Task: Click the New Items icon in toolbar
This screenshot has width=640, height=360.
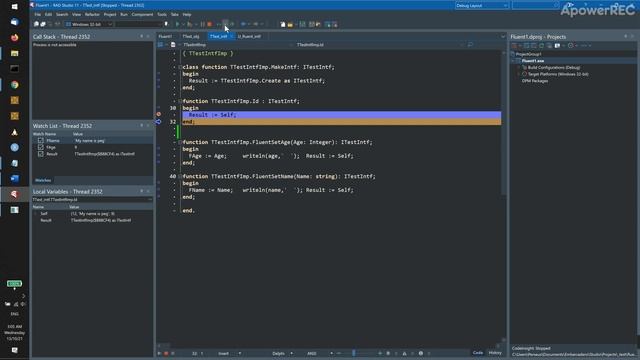Action: (283, 24)
